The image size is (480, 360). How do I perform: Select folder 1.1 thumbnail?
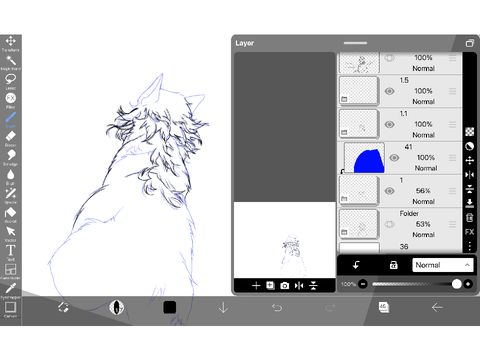click(359, 124)
